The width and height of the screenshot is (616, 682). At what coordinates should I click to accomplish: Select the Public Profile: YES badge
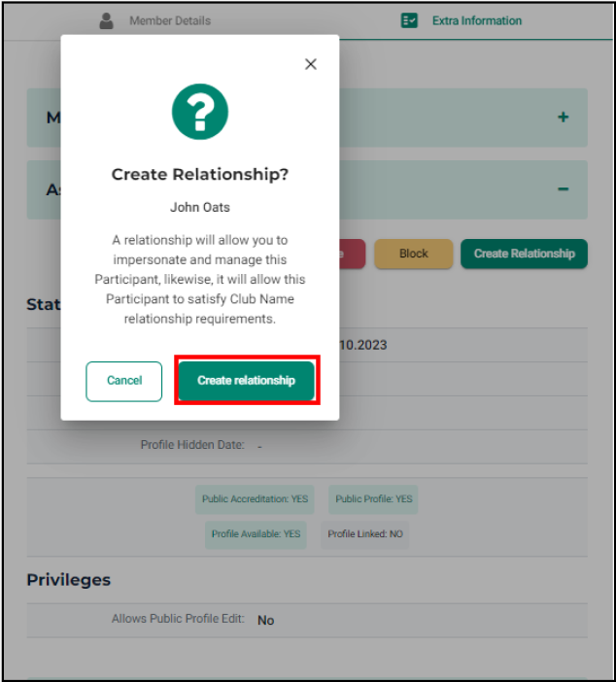(373, 499)
